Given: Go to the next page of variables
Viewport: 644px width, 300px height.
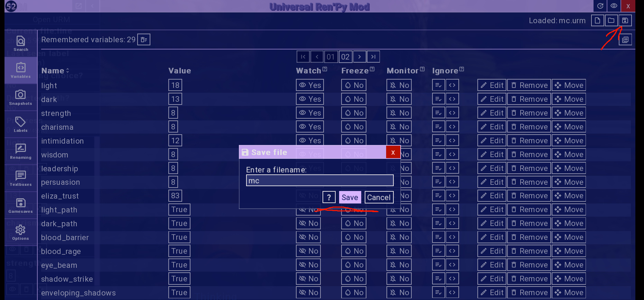Looking at the screenshot, I should pos(360,57).
